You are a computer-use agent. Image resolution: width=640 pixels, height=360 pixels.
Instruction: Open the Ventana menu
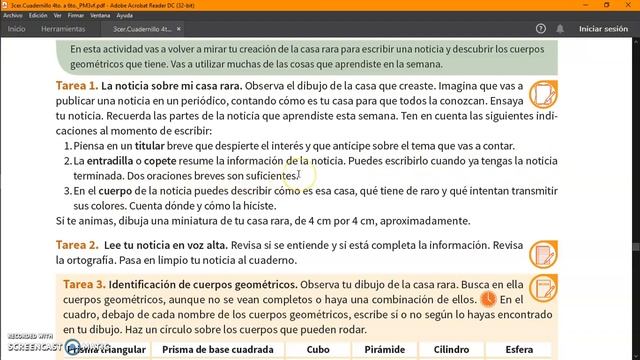(100, 16)
